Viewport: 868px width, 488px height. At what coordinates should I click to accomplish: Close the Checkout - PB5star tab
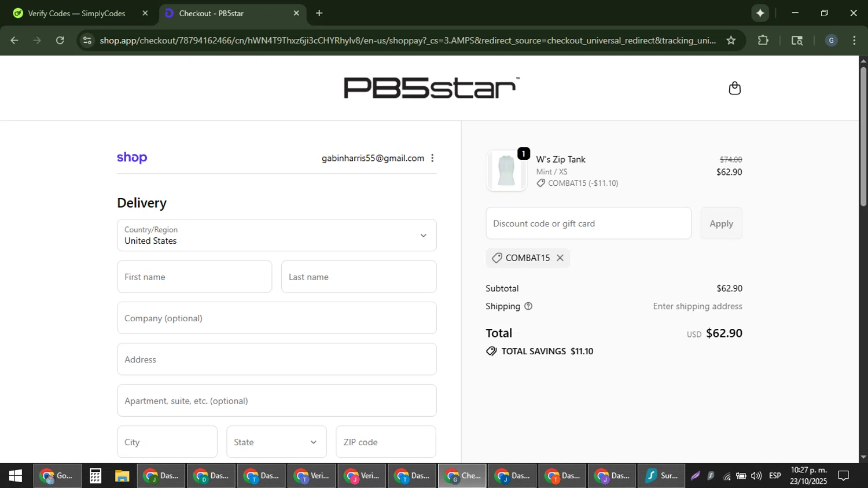point(296,13)
